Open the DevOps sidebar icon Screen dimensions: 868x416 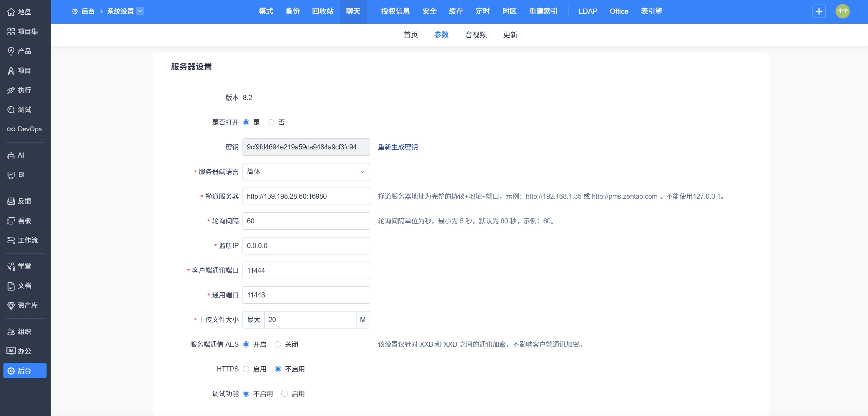point(11,129)
